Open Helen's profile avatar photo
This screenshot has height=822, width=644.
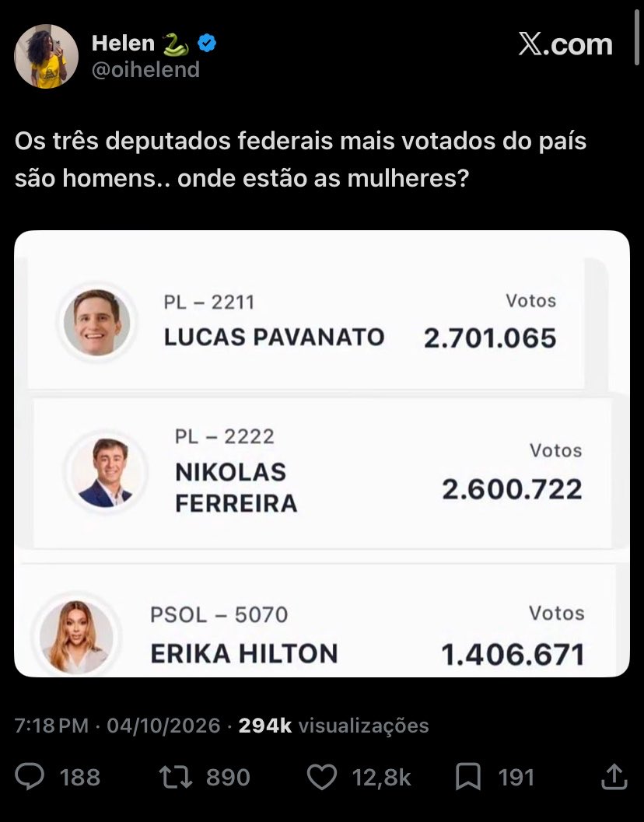(x=46, y=56)
